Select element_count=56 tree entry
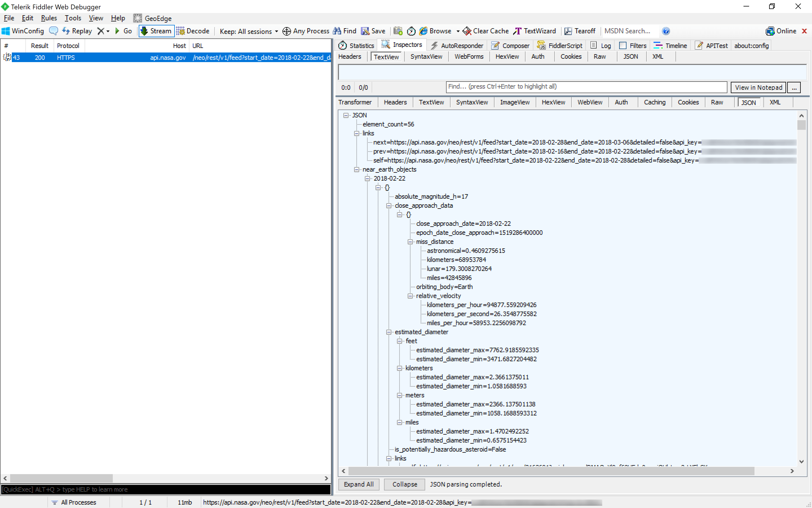 388,124
